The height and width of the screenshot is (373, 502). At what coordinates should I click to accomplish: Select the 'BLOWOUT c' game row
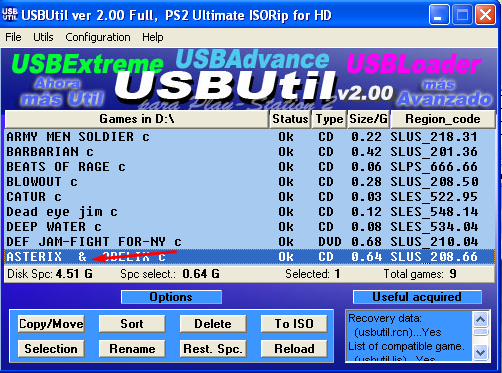click(250, 182)
